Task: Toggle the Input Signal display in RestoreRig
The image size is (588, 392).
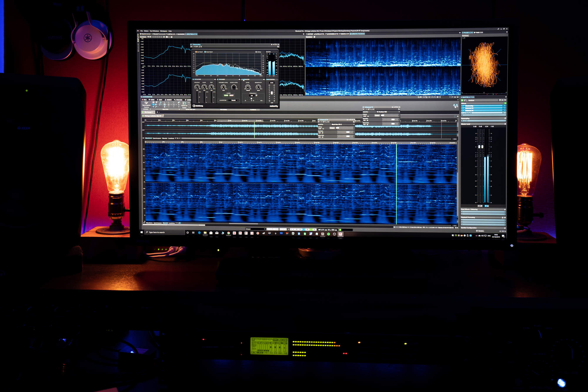Action: pos(196,52)
